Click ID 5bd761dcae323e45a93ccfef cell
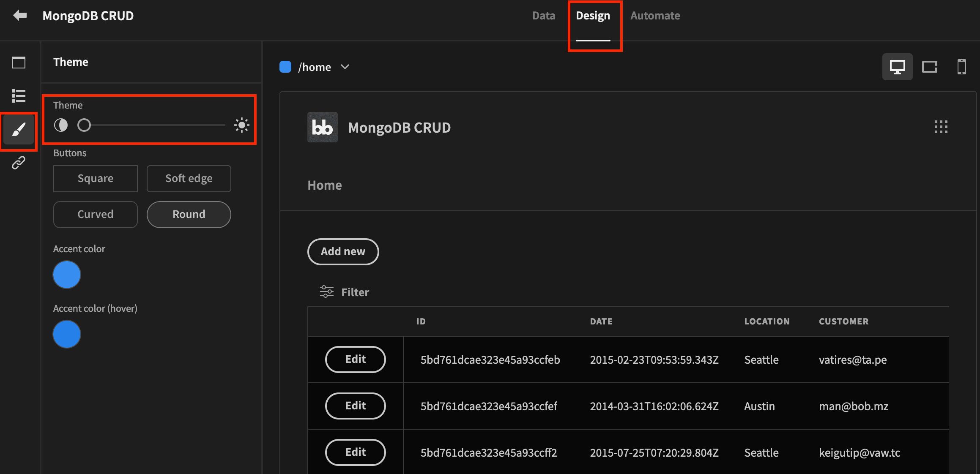This screenshot has width=980, height=474. pos(489,406)
